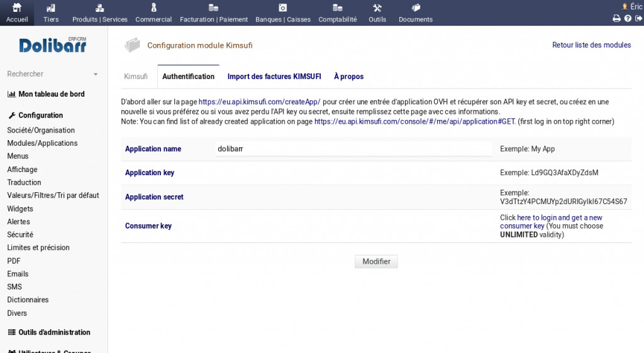Click the Accueil home icon
Screen dimensions: 644x353
17,8
